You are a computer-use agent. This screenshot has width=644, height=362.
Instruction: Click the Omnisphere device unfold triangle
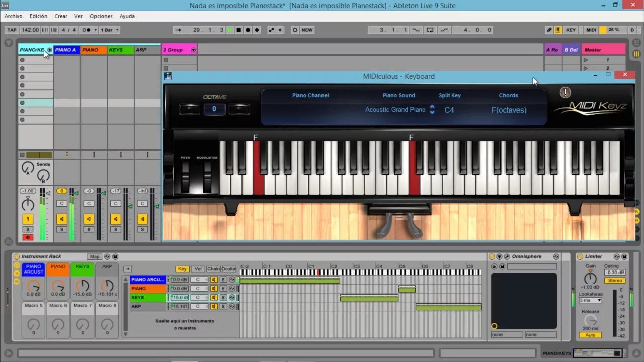[499, 256]
